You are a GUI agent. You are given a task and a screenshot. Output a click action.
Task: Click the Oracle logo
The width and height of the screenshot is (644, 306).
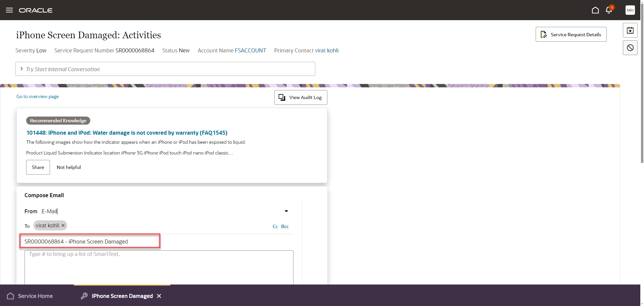[36, 10]
